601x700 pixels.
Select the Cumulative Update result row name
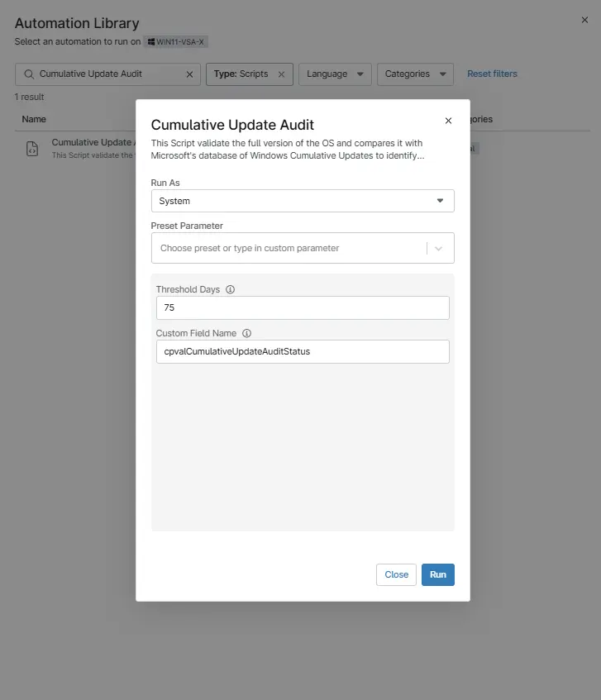[93, 142]
